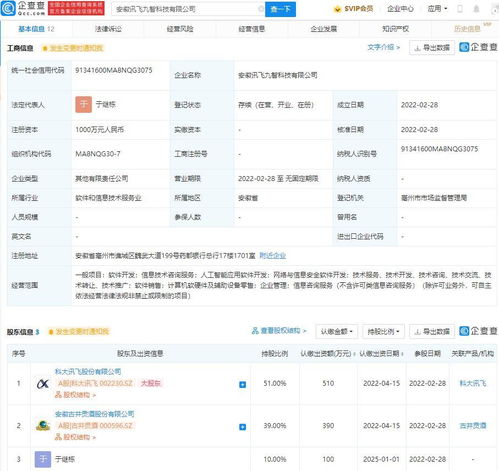Select organization code MA8NQG30-7

coord(98,154)
